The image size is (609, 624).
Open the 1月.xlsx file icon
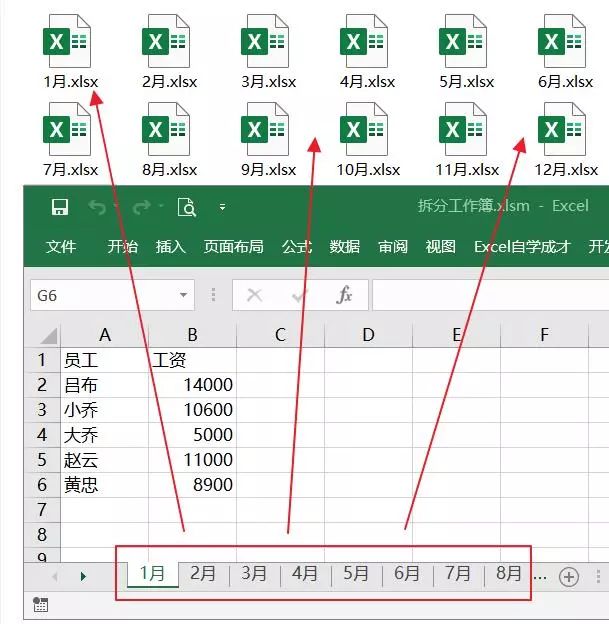click(67, 41)
